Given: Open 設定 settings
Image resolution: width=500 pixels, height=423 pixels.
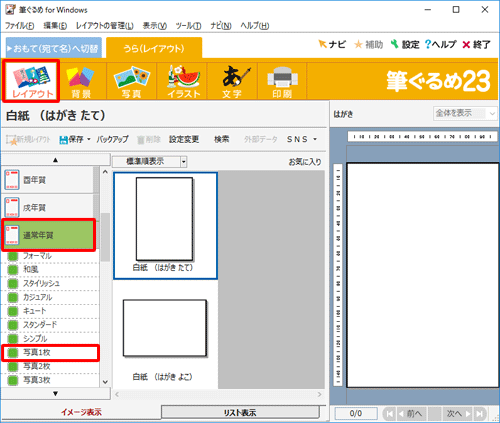Looking at the screenshot, I should coord(405,44).
